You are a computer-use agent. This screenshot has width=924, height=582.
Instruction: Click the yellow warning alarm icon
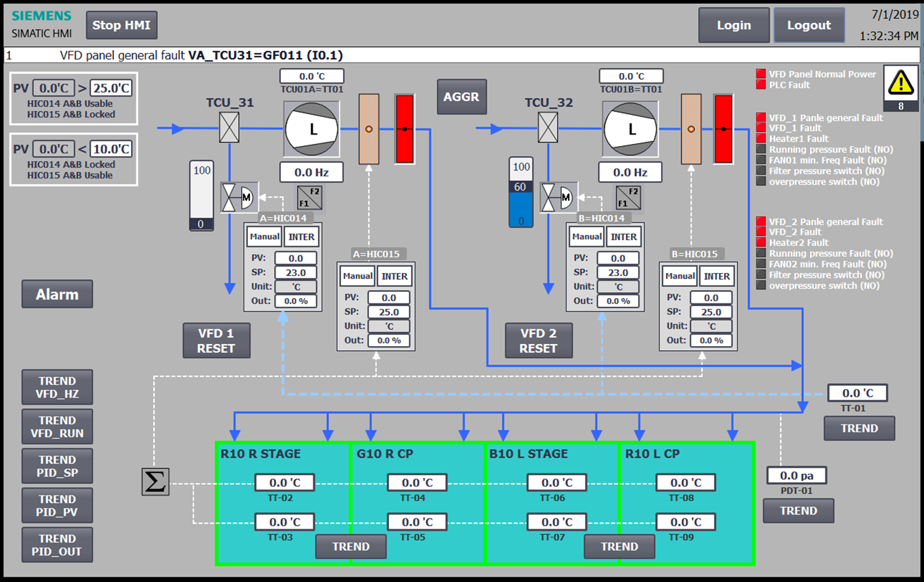[901, 82]
